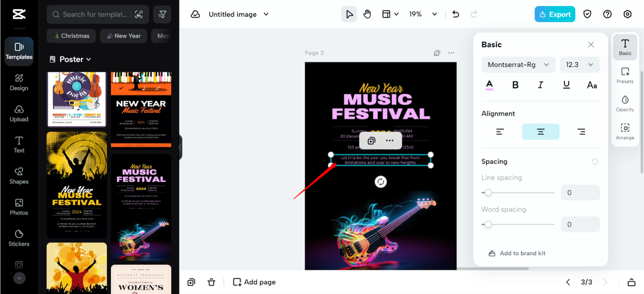Open the Upload sidebar tab

point(19,114)
